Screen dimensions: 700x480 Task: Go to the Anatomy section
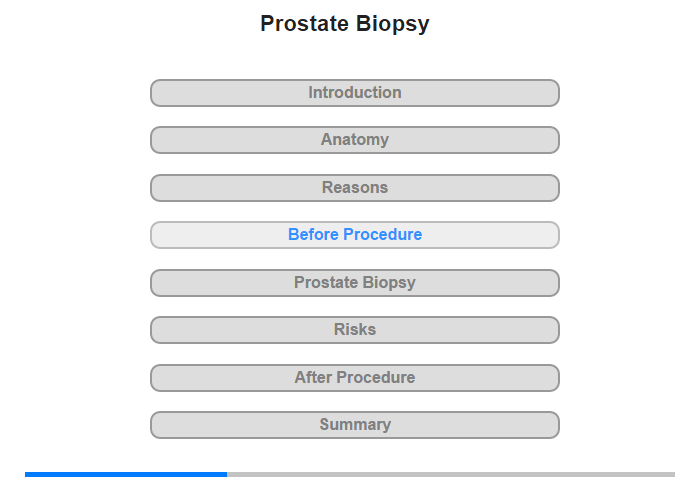[355, 140]
